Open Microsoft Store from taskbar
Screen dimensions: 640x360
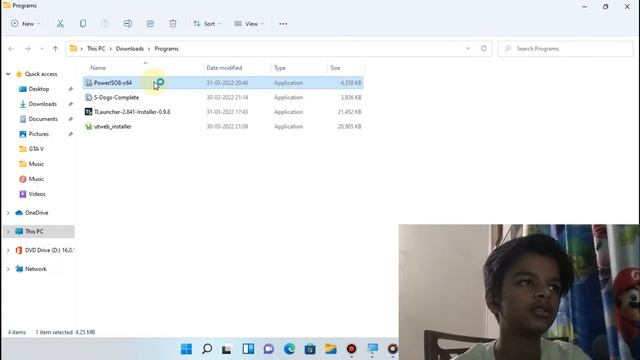pyautogui.click(x=310, y=349)
